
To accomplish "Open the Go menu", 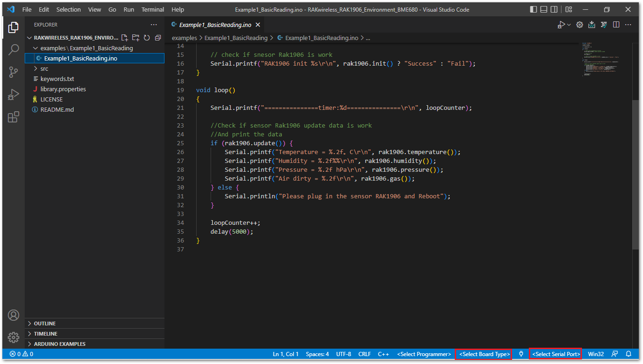I will pyautogui.click(x=112, y=9).
